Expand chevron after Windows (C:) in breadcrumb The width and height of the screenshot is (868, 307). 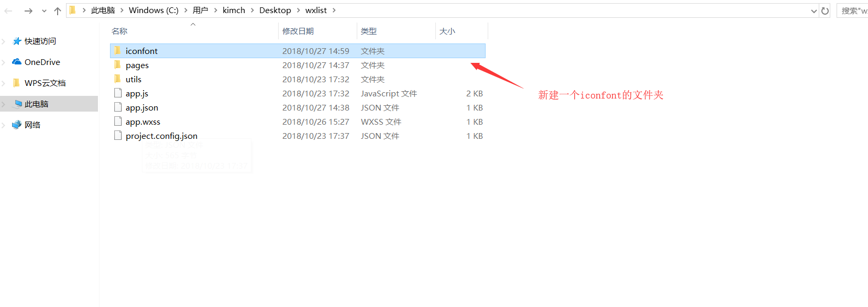(x=185, y=10)
